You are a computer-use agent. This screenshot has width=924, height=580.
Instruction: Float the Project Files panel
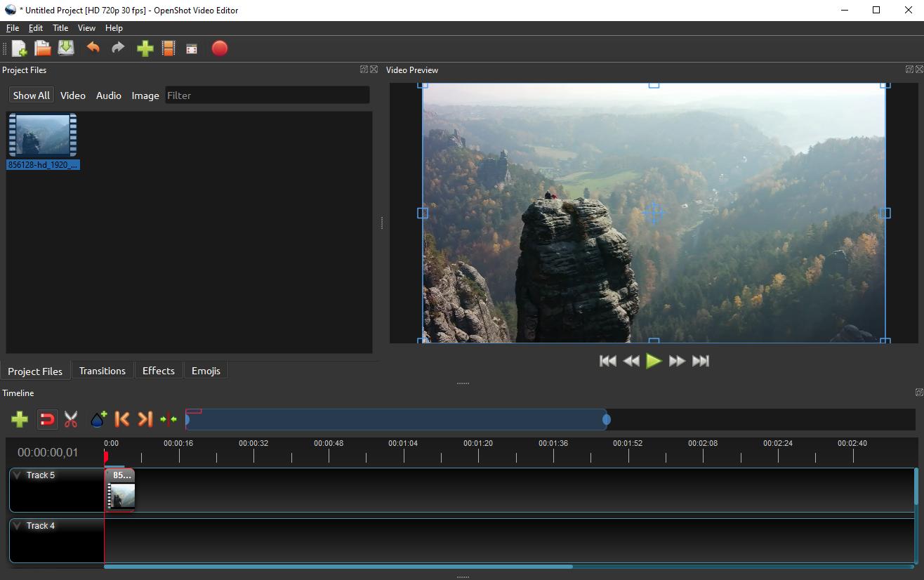363,69
